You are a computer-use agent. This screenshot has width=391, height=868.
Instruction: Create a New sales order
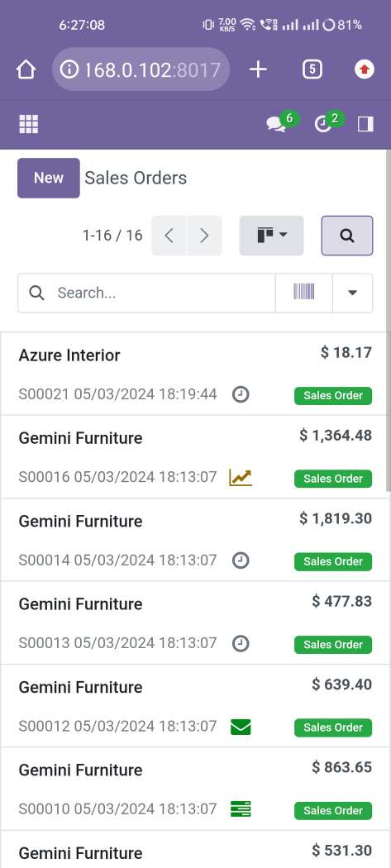(49, 178)
